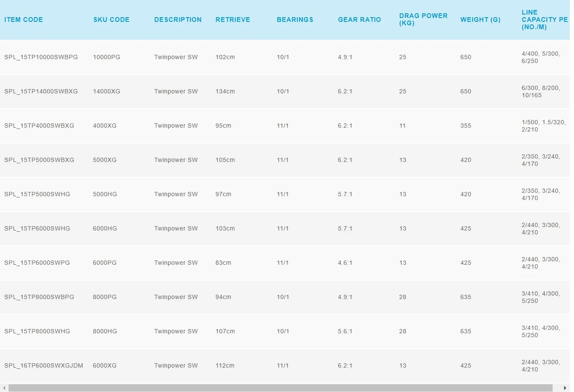The image size is (574, 392).
Task: Click the DRAG POWER (KG) header
Action: [x=423, y=19]
